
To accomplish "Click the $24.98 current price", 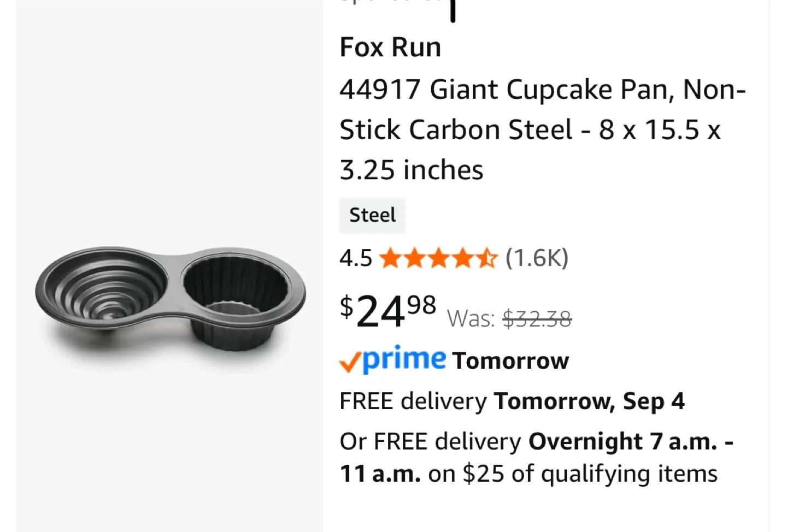I will pyautogui.click(x=386, y=312).
